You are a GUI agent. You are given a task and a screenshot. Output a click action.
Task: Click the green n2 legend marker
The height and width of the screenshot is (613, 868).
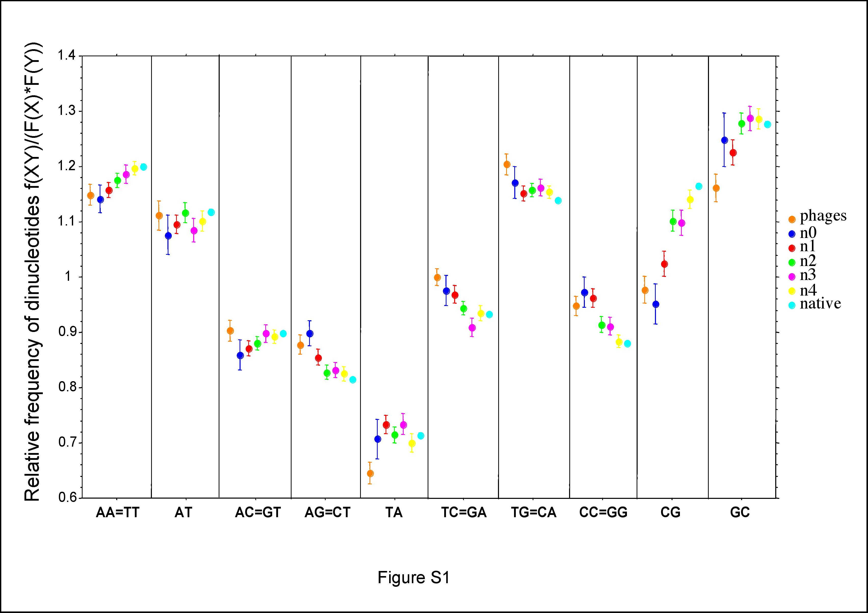792,262
